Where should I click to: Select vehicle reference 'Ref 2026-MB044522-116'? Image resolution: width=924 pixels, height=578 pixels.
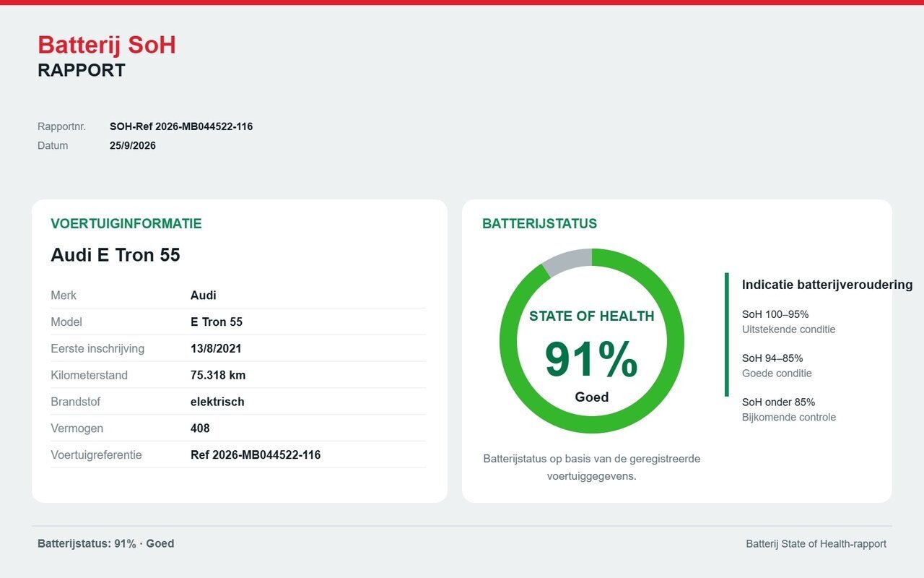point(256,455)
